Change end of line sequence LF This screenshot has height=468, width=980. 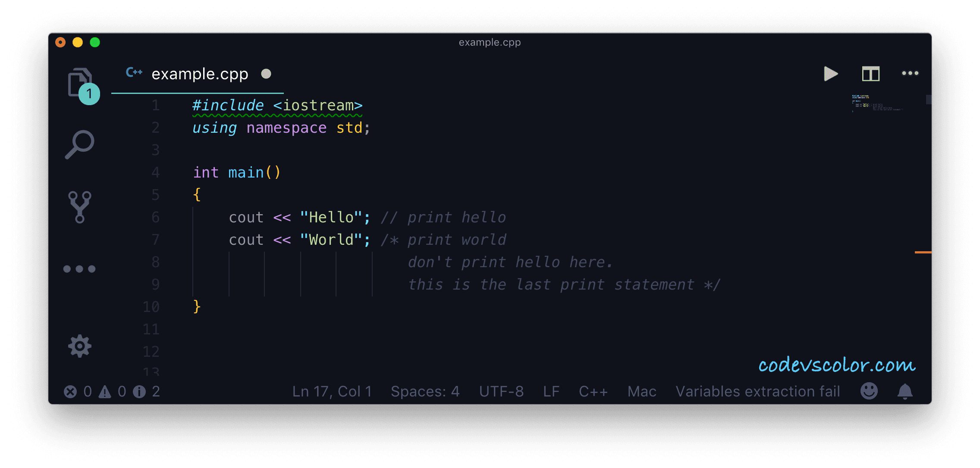tap(551, 391)
